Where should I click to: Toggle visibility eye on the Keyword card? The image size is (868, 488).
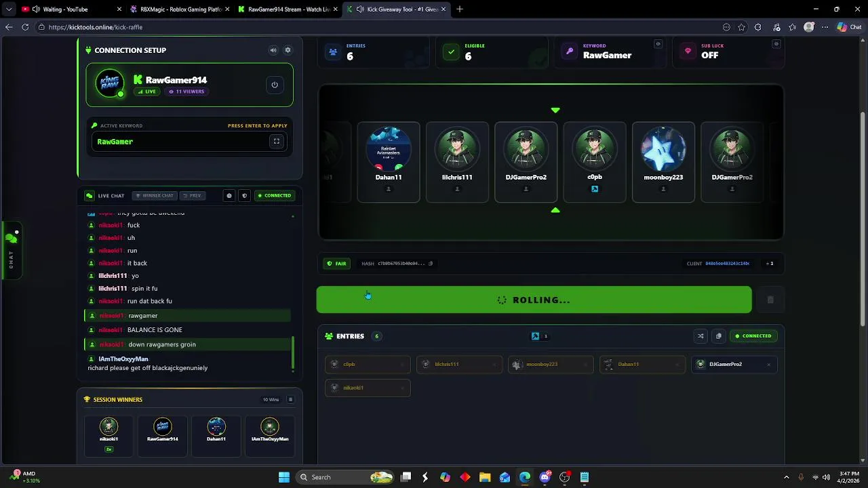[x=658, y=44]
